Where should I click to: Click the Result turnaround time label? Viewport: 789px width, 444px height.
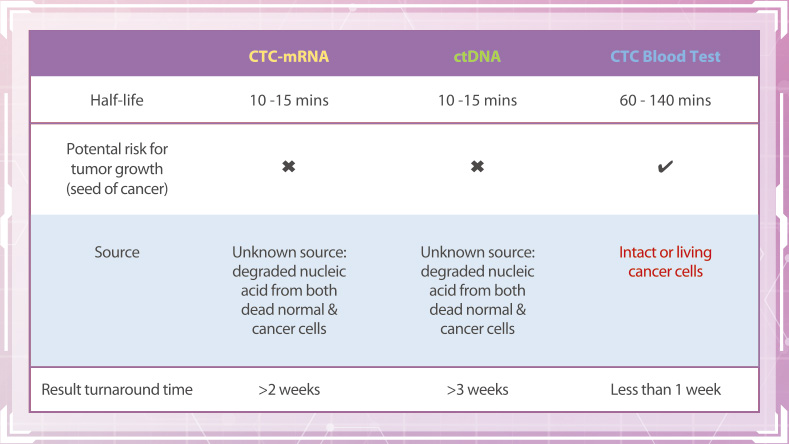[x=117, y=389]
